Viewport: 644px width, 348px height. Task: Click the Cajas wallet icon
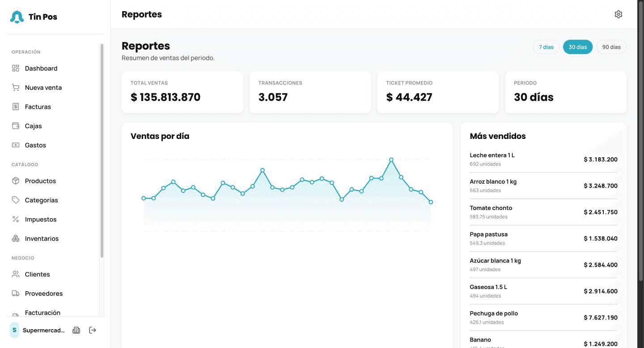(x=16, y=126)
